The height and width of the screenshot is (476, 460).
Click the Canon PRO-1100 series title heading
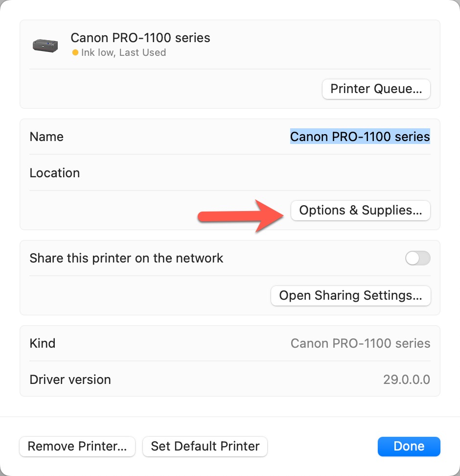pyautogui.click(x=140, y=38)
